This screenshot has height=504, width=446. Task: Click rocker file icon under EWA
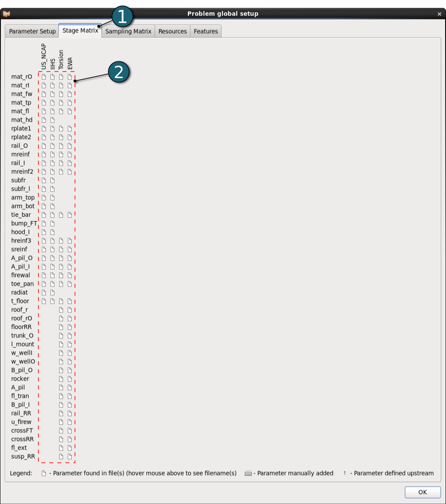[x=70, y=379]
